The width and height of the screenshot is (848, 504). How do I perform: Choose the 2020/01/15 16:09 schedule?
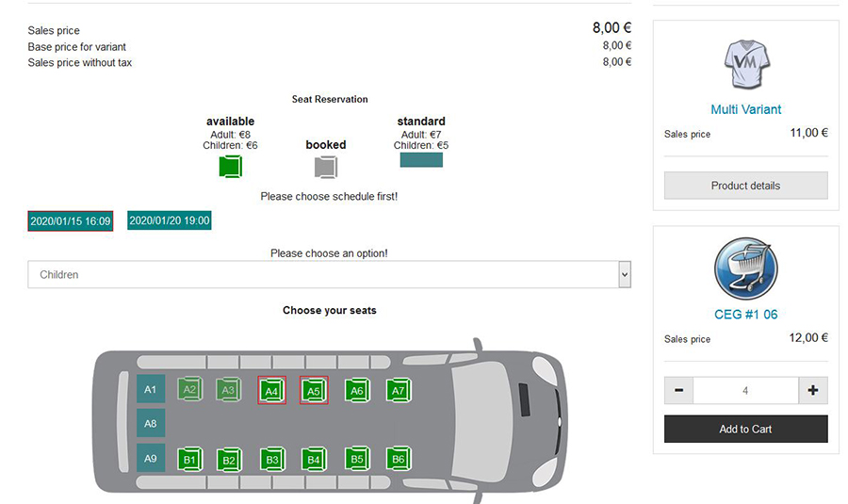tap(71, 221)
